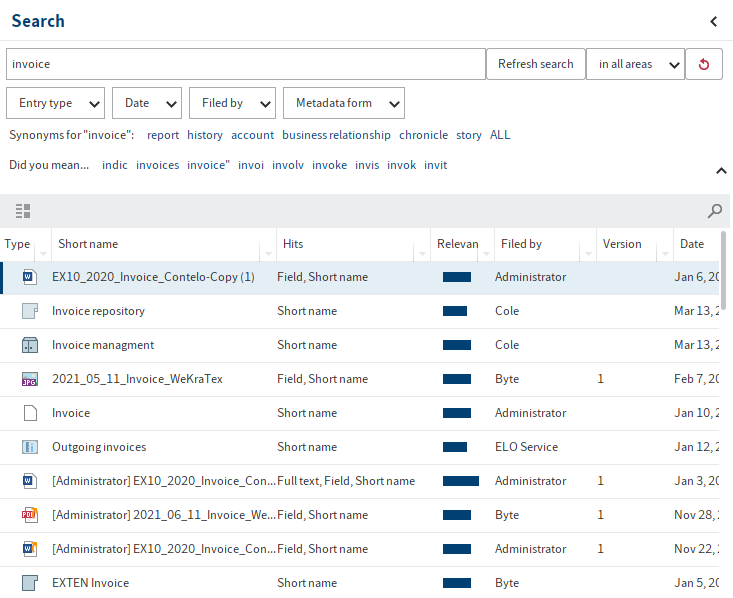Open Filed by column filter arrow
Viewport: 733px width, 598px height.
pos(588,253)
